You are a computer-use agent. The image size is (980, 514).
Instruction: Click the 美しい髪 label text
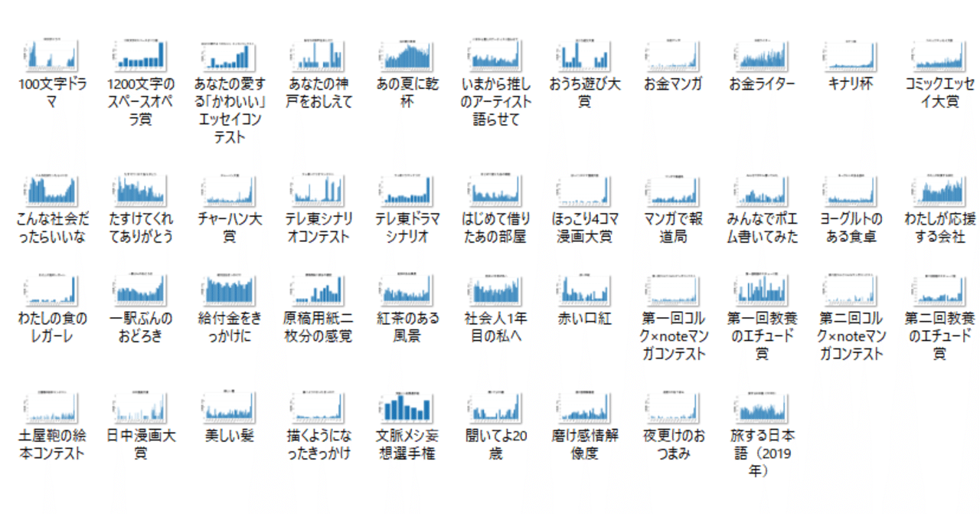(x=228, y=433)
